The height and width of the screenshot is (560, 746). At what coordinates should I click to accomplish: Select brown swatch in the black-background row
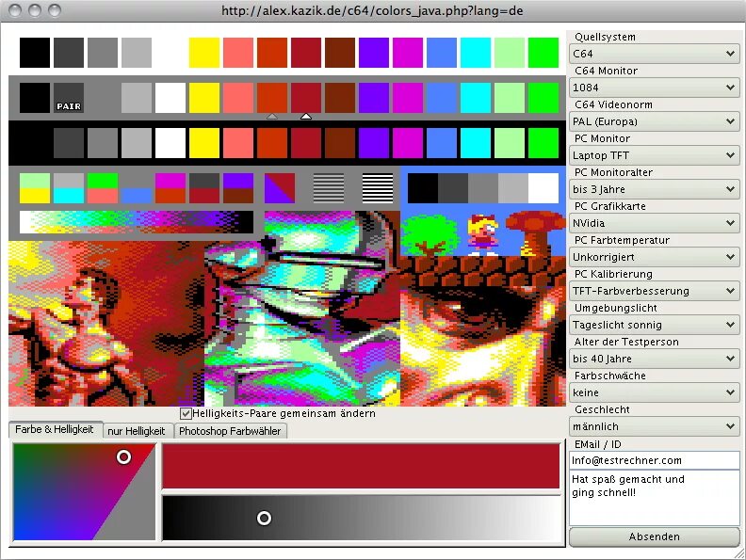[340, 143]
